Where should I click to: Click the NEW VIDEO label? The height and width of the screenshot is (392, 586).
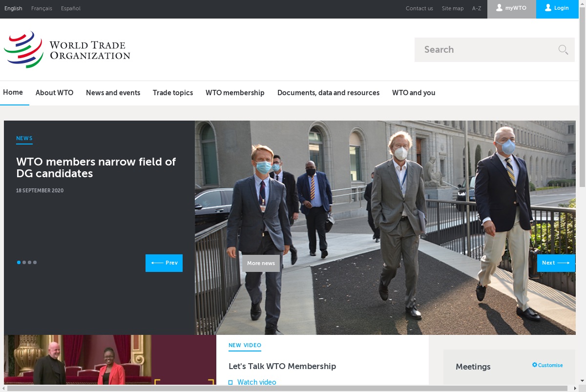coord(245,345)
